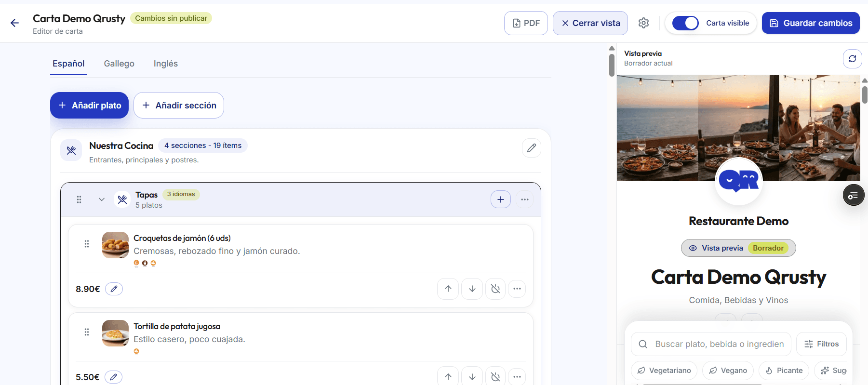The width and height of the screenshot is (868, 385).
Task: Mark Croquetas de jamón as unavailable
Action: coord(495,289)
